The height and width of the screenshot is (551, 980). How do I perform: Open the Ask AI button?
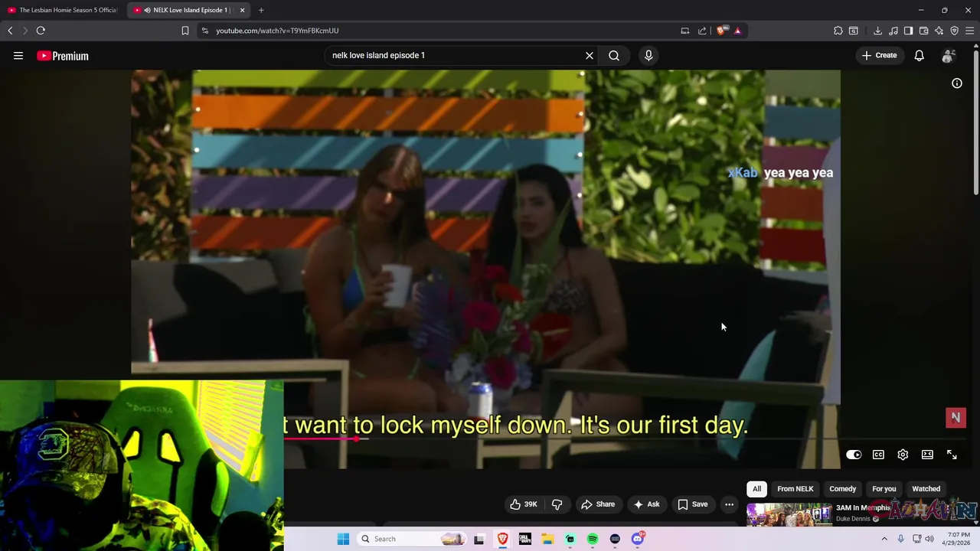point(646,504)
